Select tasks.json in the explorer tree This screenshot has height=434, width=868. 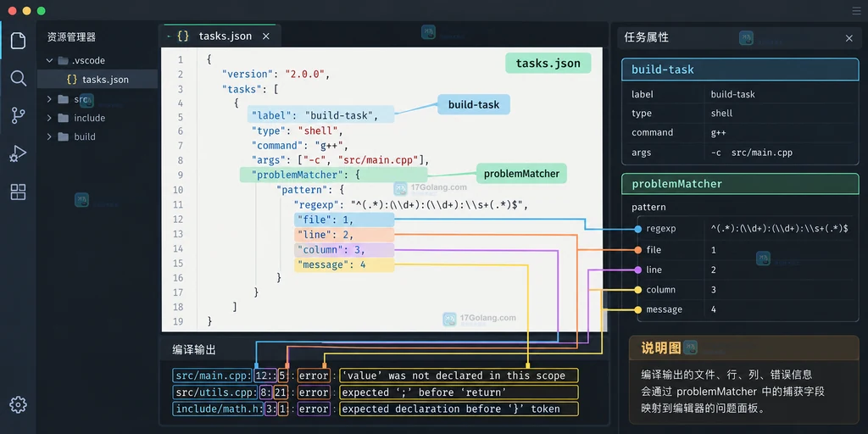click(97, 79)
